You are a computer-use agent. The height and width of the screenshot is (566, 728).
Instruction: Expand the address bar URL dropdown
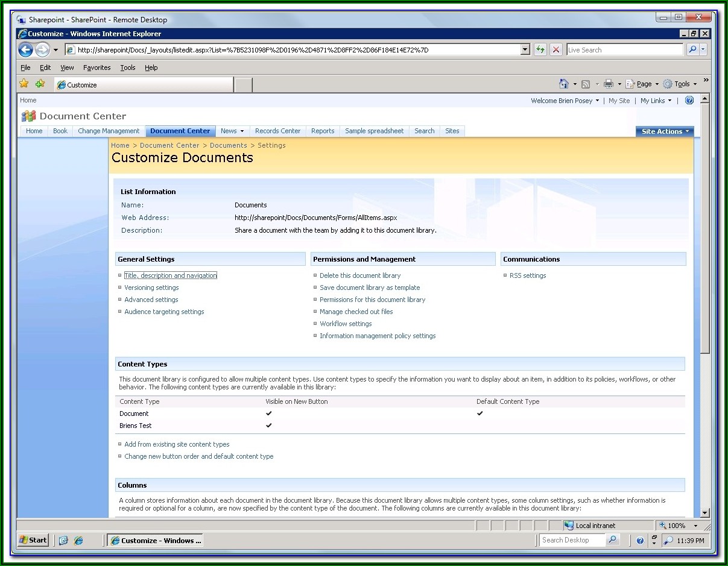coord(525,50)
